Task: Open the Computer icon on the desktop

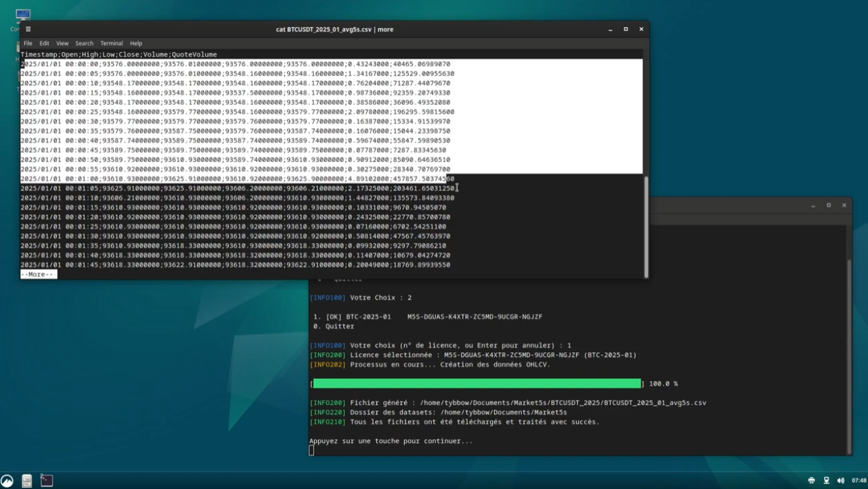Action: (24, 15)
